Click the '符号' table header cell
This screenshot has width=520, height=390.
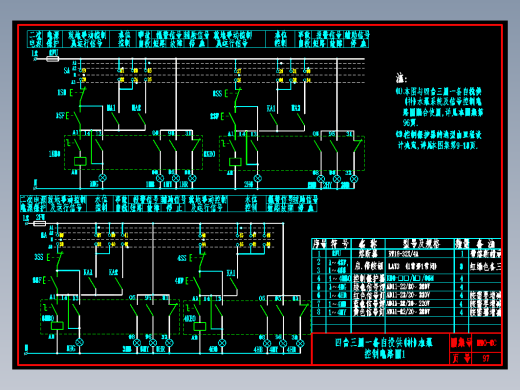pyautogui.click(x=339, y=244)
